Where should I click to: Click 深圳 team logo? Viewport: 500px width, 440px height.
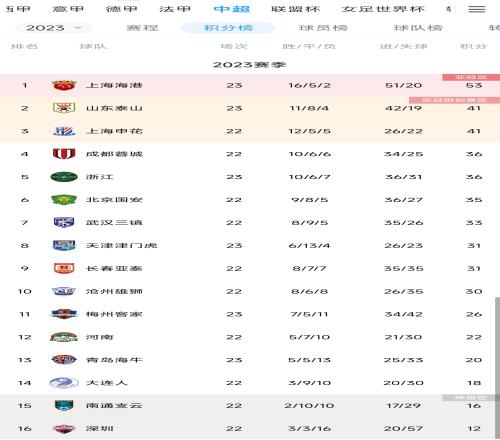tap(64, 428)
